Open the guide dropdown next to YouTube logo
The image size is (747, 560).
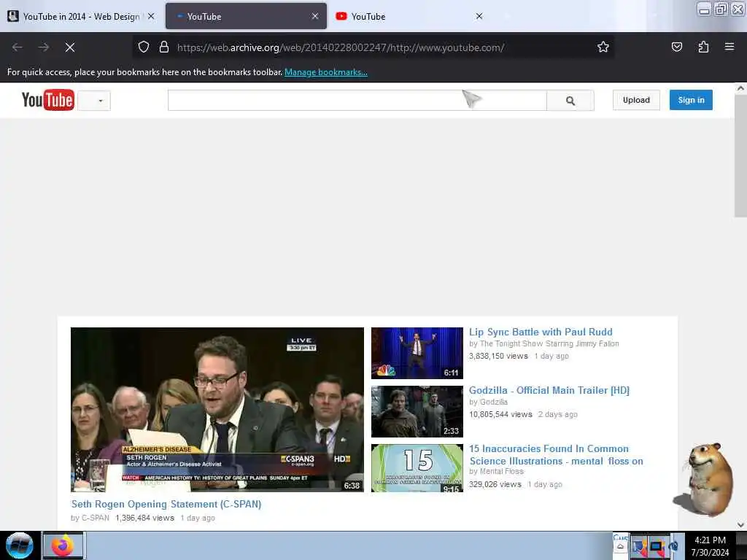click(x=94, y=101)
